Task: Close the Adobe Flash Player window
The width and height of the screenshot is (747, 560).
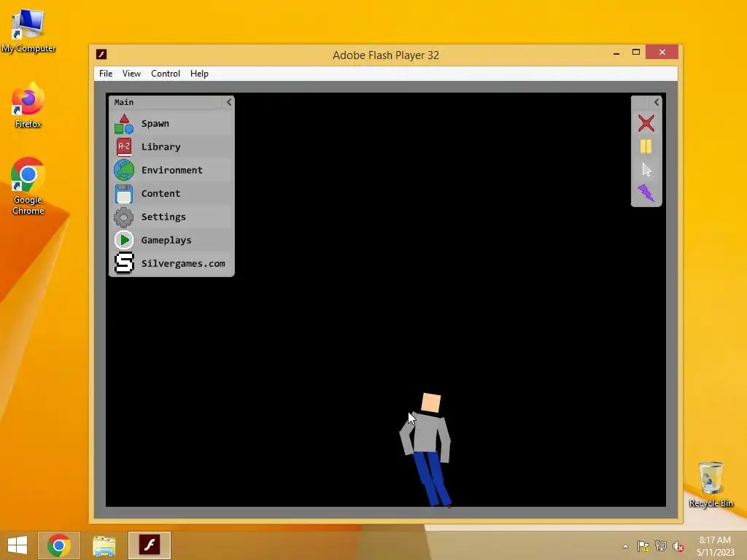Action: [x=662, y=52]
